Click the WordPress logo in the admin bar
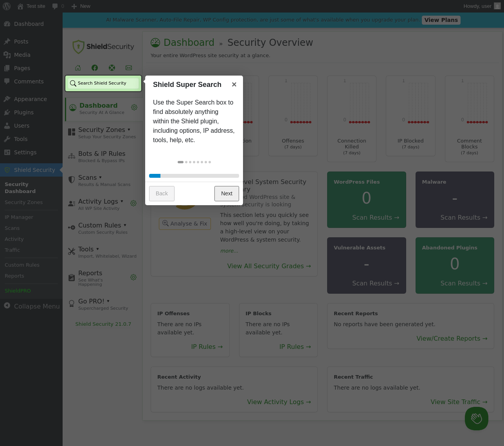504x446 pixels. (7, 6)
